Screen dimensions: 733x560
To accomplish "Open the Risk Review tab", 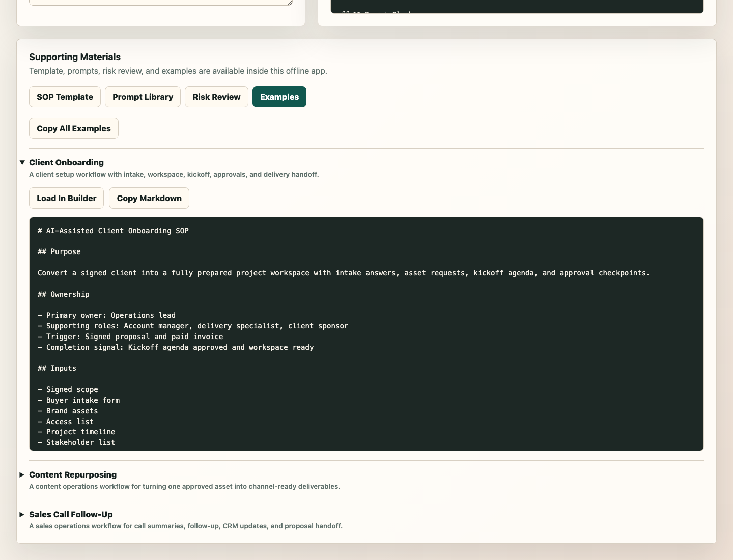I will 216,97.
